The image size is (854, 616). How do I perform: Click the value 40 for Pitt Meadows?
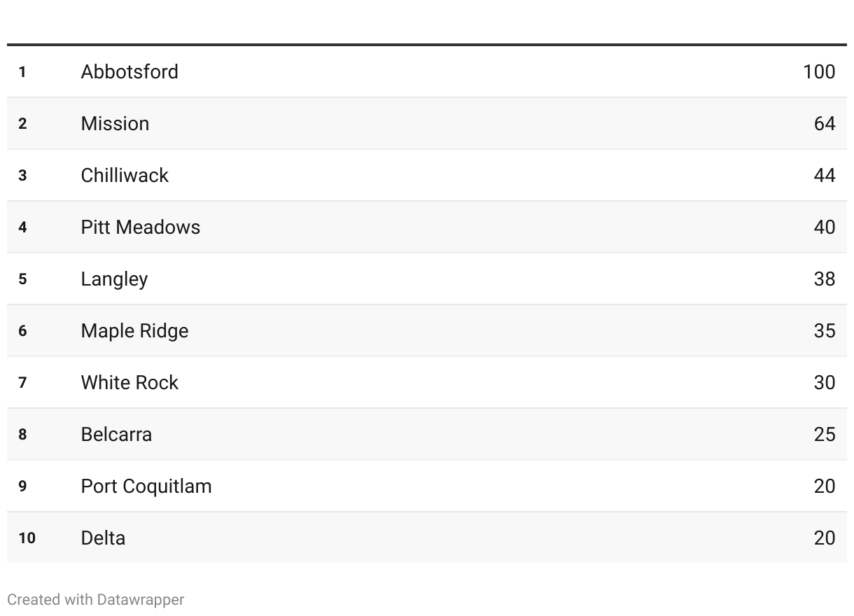[825, 227]
